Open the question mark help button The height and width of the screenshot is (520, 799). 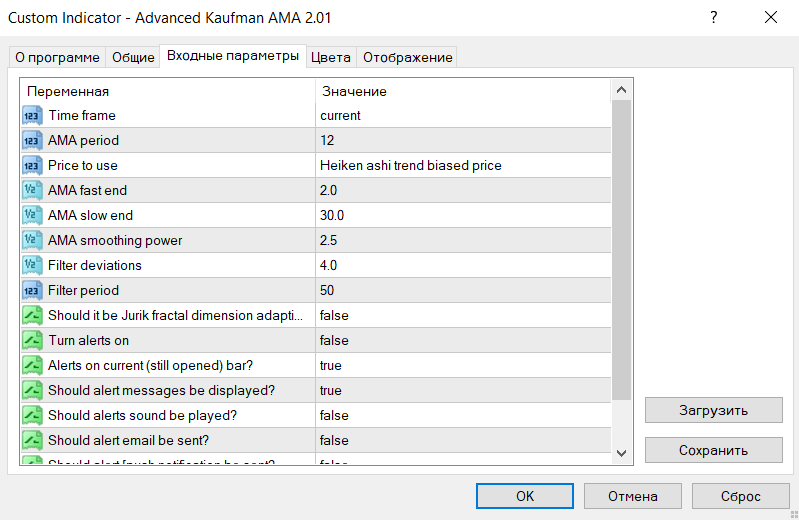coord(714,17)
